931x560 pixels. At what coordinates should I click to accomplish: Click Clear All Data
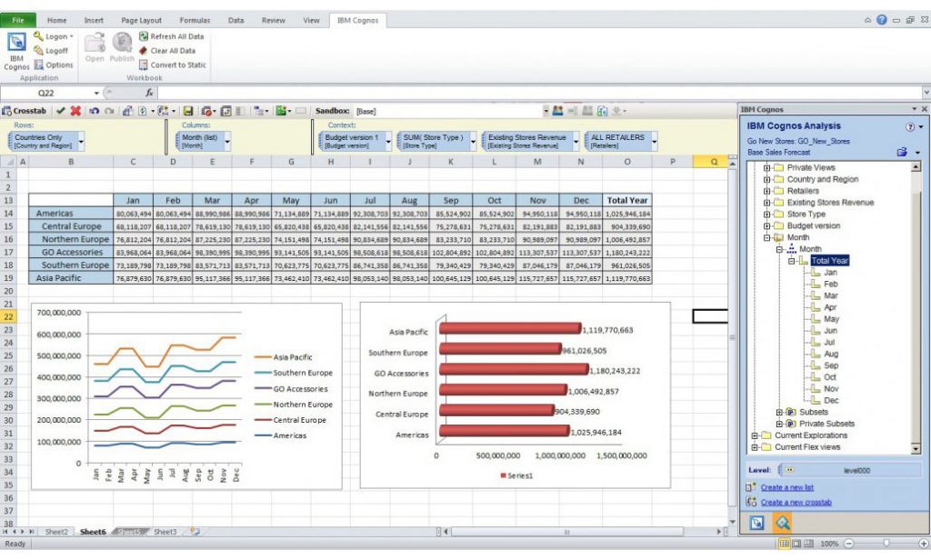tap(167, 51)
